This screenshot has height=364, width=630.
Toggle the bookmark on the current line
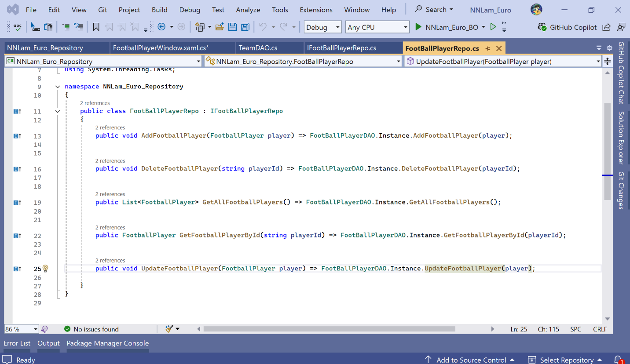pyautogui.click(x=96, y=27)
